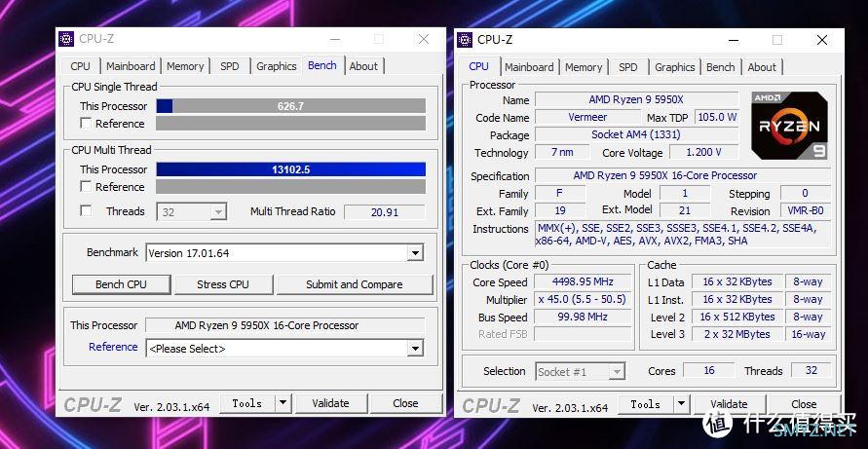Viewport: 868px width, 449px height.
Task: Minimize the left CPU-Z window
Action: (335, 39)
